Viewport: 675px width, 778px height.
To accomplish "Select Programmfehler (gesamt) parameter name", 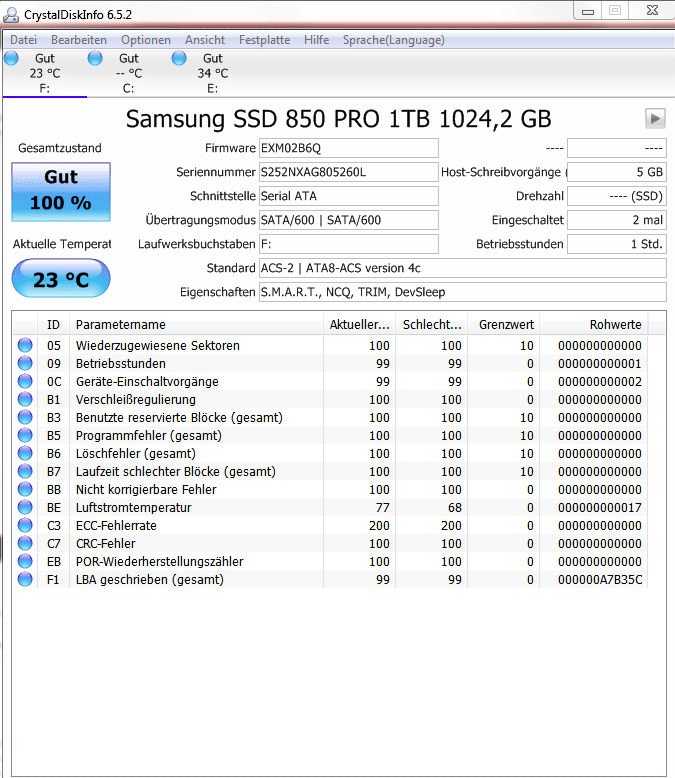I will click(148, 435).
